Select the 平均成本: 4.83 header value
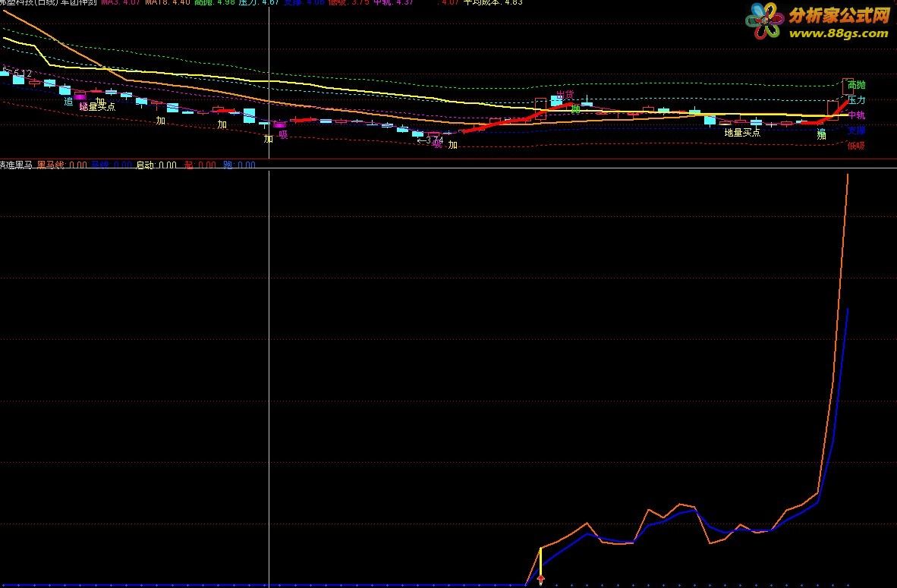 pyautogui.click(x=493, y=2)
